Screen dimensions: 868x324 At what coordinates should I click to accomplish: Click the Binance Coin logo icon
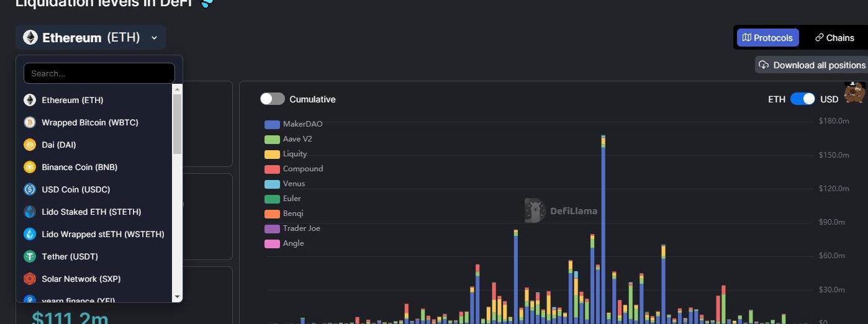(30, 167)
